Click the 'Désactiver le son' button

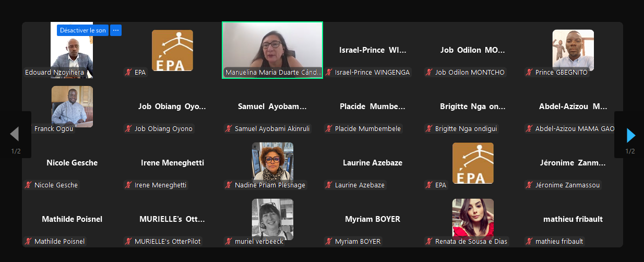click(82, 30)
